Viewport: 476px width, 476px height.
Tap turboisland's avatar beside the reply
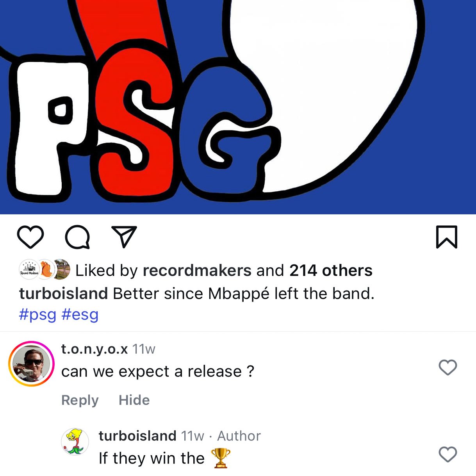[75, 442]
